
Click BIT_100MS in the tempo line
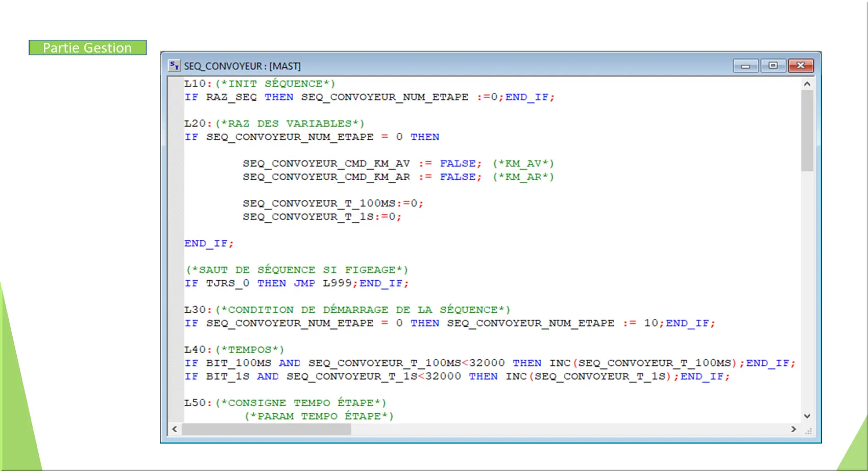point(238,363)
